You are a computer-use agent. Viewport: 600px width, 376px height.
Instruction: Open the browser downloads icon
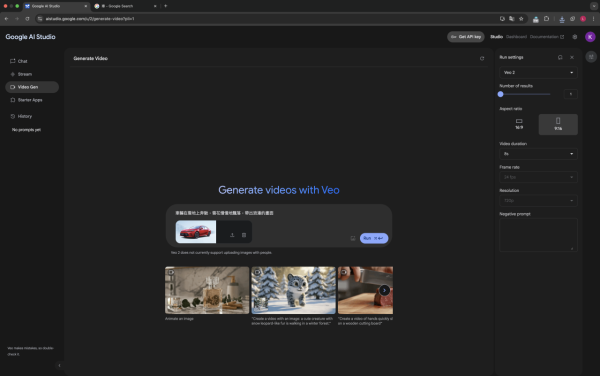click(562, 19)
